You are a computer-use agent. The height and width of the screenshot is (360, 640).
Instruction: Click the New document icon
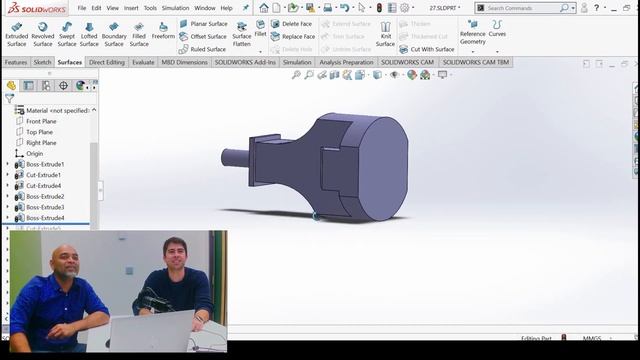pyautogui.click(x=277, y=8)
